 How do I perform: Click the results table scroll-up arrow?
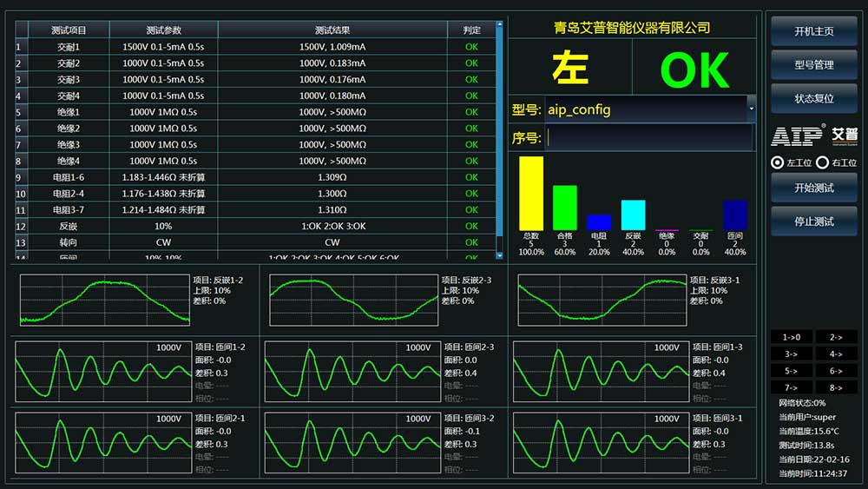point(499,25)
